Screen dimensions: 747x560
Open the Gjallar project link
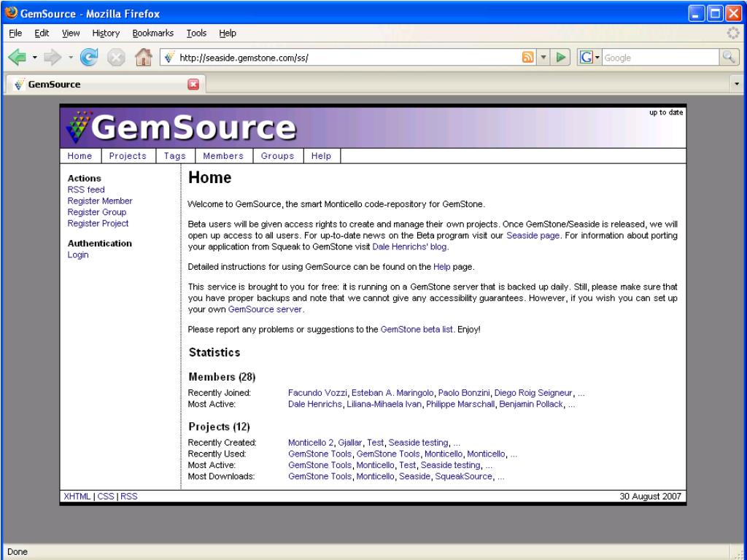coord(350,443)
